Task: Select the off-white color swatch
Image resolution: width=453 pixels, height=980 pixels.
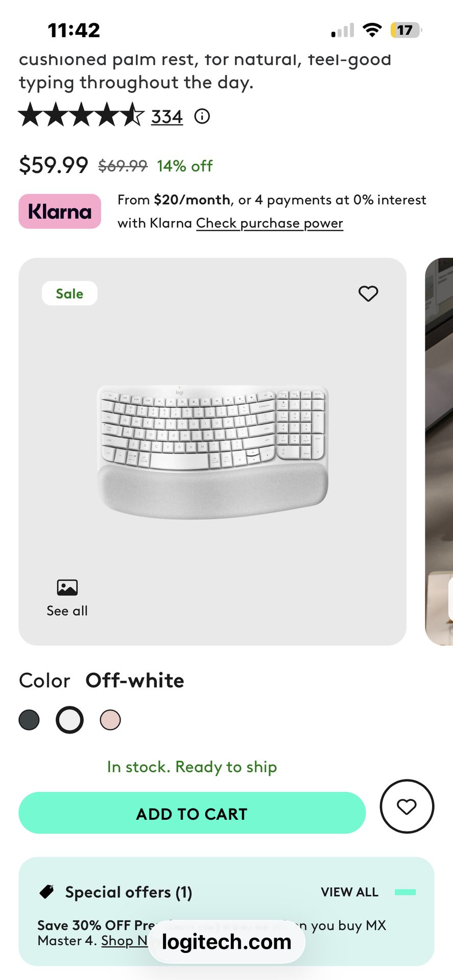Action: tap(69, 720)
